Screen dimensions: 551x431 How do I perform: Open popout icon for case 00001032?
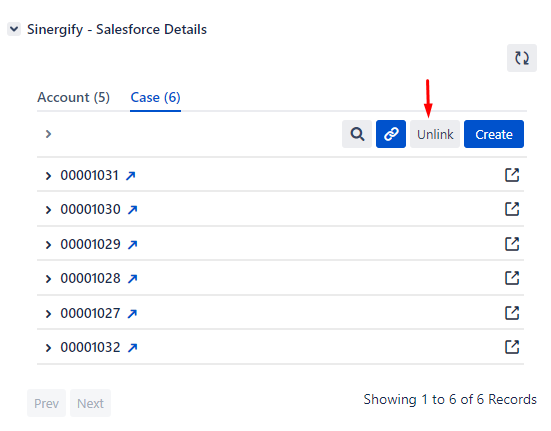point(512,347)
